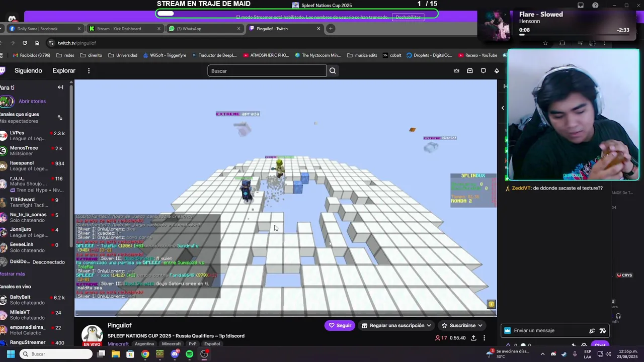Click the Español stream tag
Viewport: 644px width, 362px height.
tap(212, 344)
